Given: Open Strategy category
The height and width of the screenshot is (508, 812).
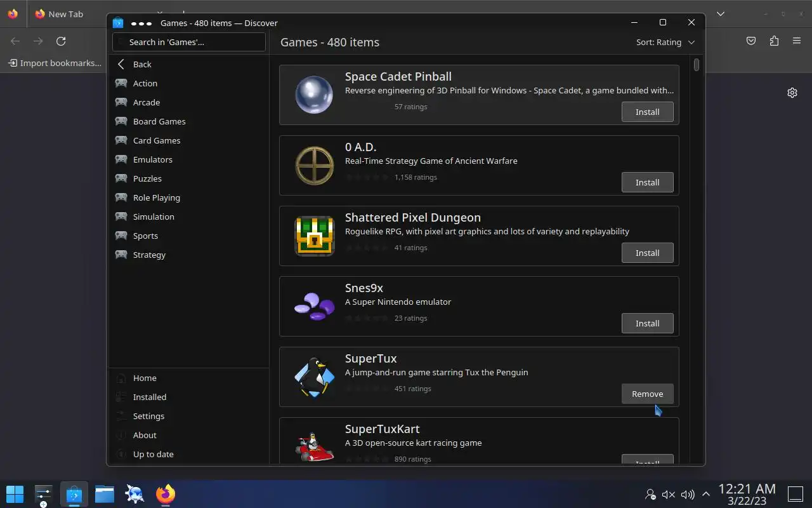Looking at the screenshot, I should [189, 255].
